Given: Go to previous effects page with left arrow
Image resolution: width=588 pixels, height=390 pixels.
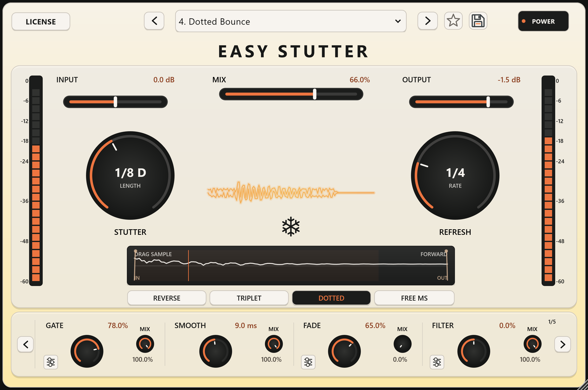Looking at the screenshot, I should pos(25,344).
